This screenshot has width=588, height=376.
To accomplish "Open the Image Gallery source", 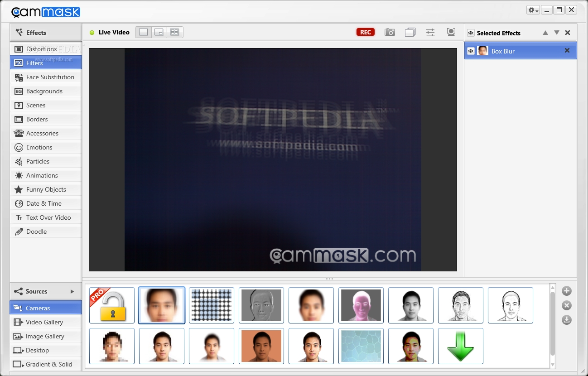I will coord(46,336).
